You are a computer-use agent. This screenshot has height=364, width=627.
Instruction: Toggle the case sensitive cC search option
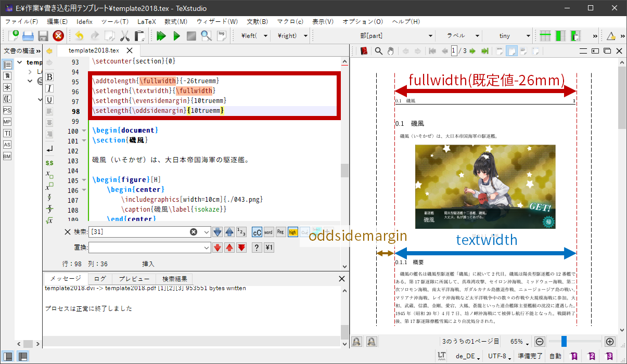[x=257, y=232]
